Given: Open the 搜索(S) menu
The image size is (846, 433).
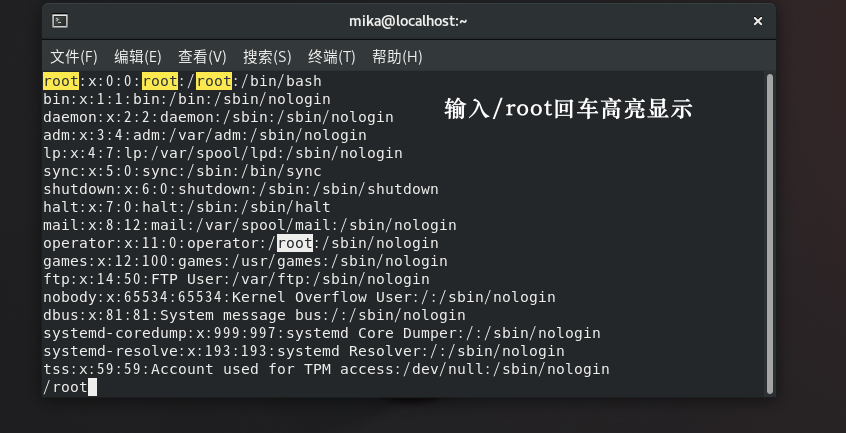Looking at the screenshot, I should (x=267, y=57).
